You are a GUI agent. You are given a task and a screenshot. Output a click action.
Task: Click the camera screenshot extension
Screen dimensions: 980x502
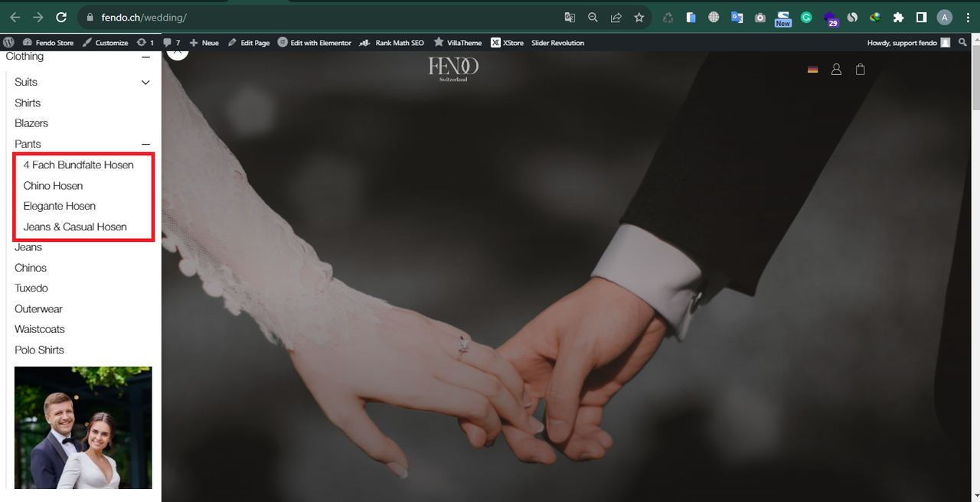coord(759,17)
